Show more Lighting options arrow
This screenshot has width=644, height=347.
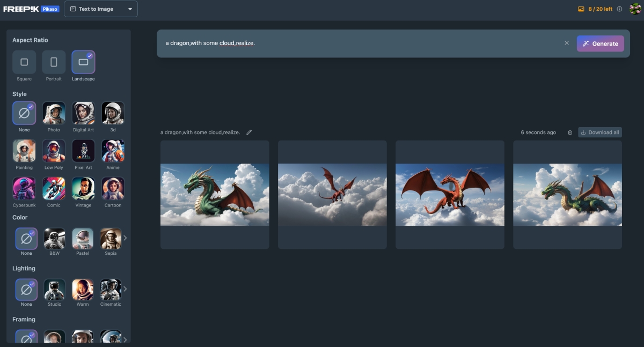pos(125,289)
